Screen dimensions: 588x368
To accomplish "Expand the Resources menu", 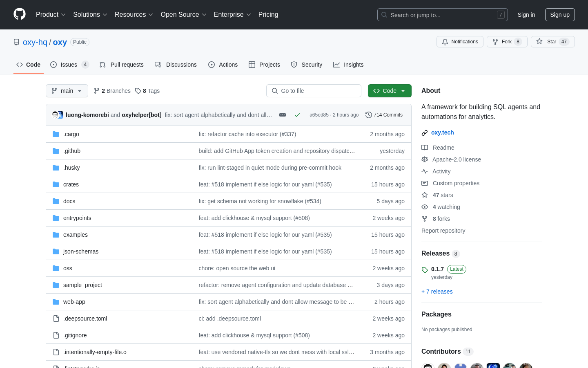I will pos(134,15).
